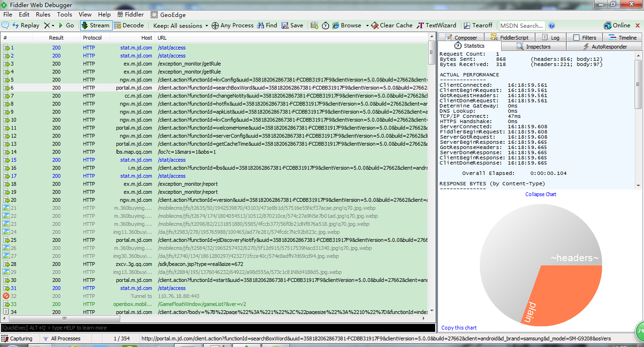The width and height of the screenshot is (644, 347).
Task: Switch to the Timeline tab
Action: point(622,38)
